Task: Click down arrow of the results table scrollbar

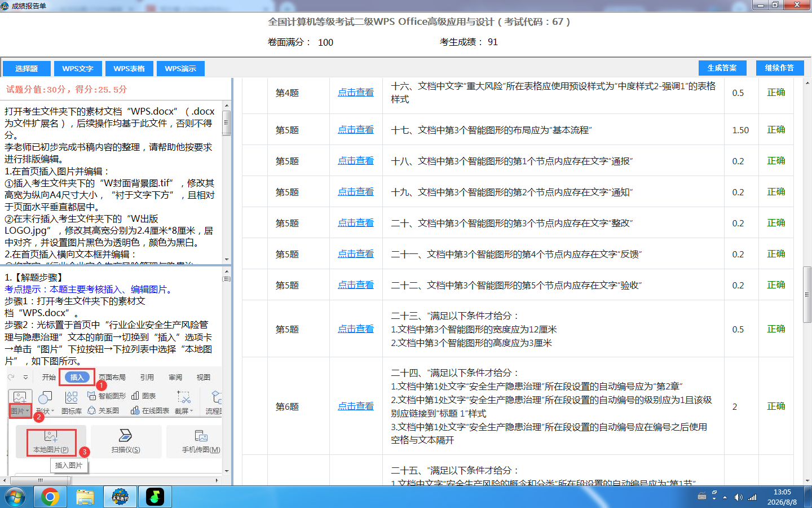Action: click(x=807, y=481)
